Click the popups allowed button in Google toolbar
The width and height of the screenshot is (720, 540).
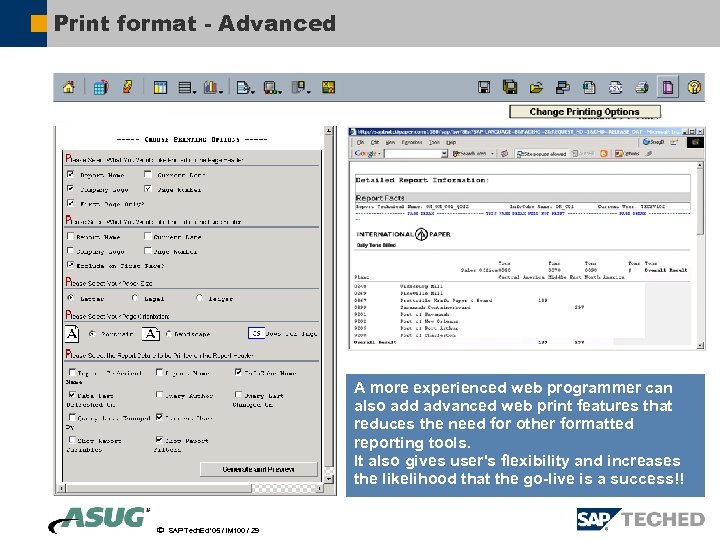541,154
